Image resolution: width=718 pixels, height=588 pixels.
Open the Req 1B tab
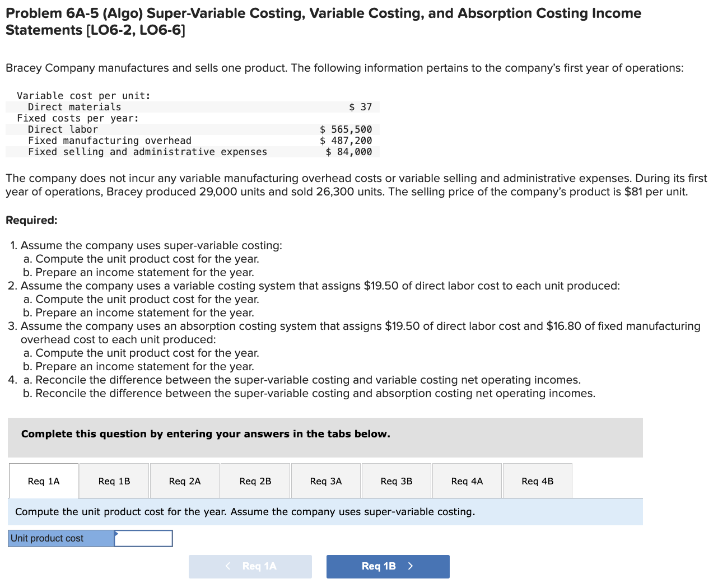coord(114,480)
